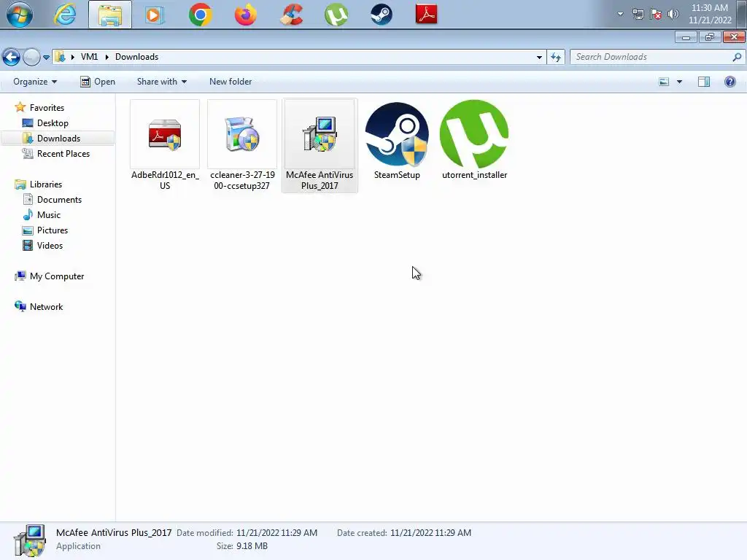The width and height of the screenshot is (747, 560).
Task: Open the recent pages dropdown arrow
Action: (46, 57)
